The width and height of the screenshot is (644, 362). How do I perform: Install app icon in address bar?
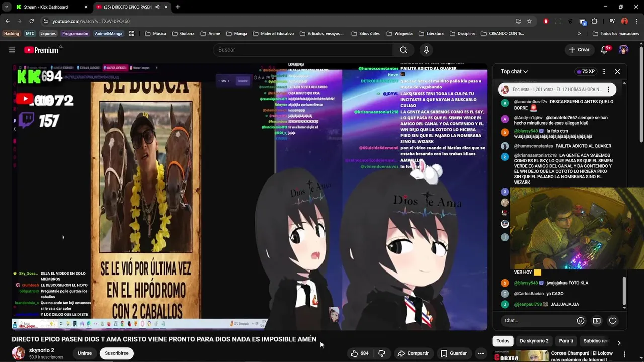[518, 21]
